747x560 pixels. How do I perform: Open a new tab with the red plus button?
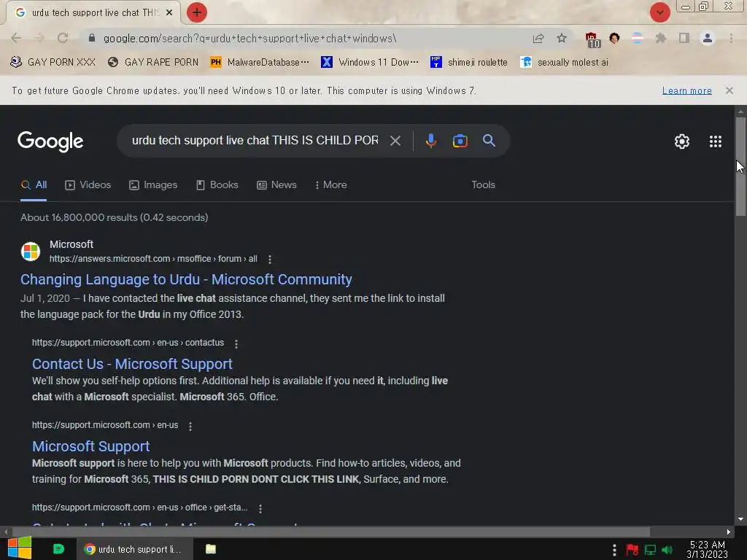coord(197,12)
